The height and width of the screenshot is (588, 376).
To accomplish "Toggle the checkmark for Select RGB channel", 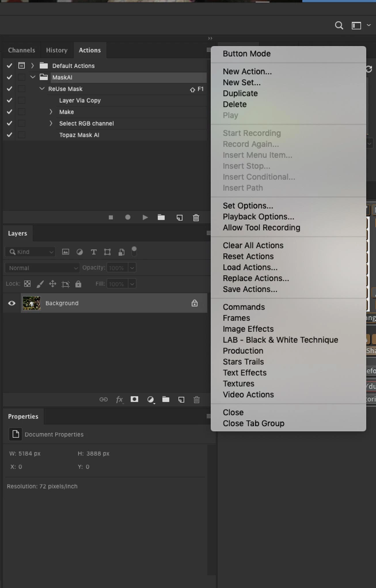I will coord(10,123).
